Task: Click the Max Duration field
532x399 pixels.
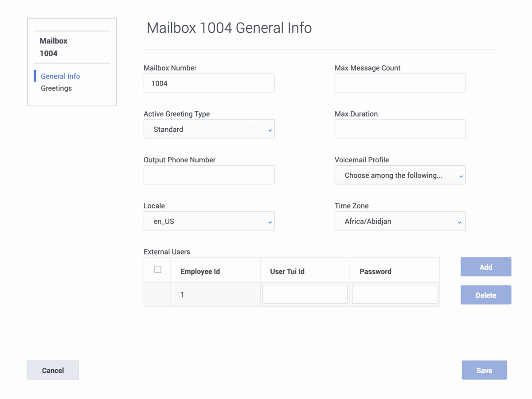Action: pyautogui.click(x=400, y=129)
